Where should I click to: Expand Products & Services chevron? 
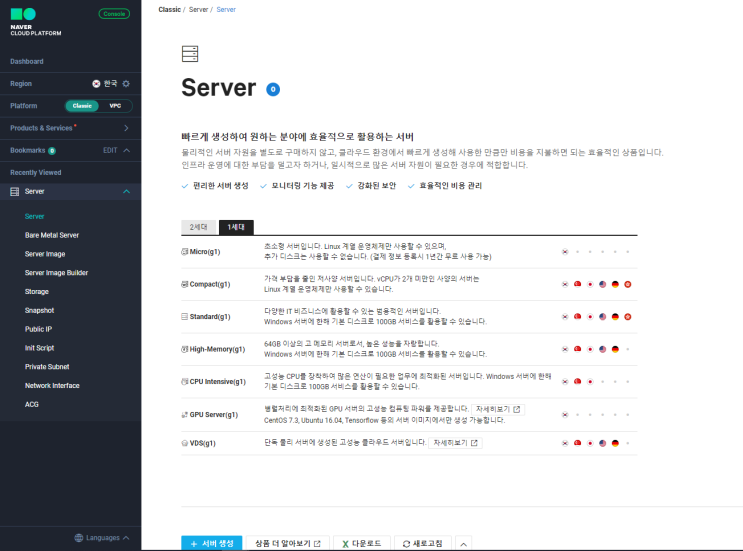pos(126,128)
